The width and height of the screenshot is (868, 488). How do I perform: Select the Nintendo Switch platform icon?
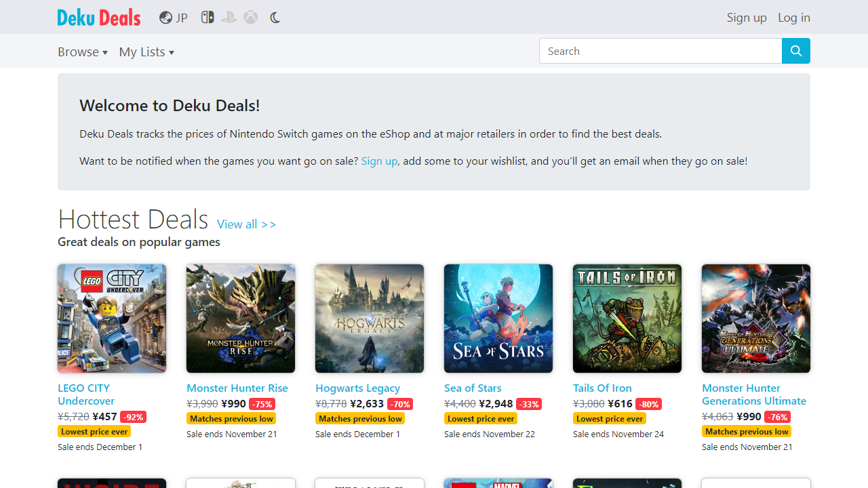(x=208, y=17)
